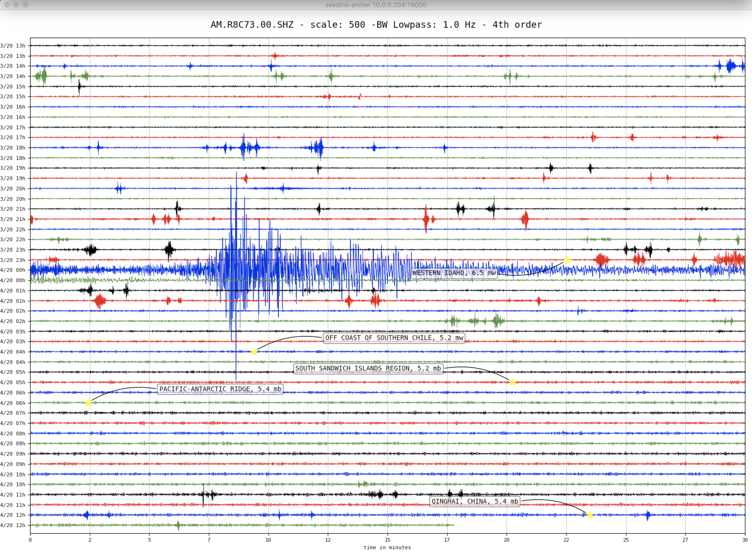752x560 pixels.
Task: Click the red window close button
Action: click(x=6, y=5)
